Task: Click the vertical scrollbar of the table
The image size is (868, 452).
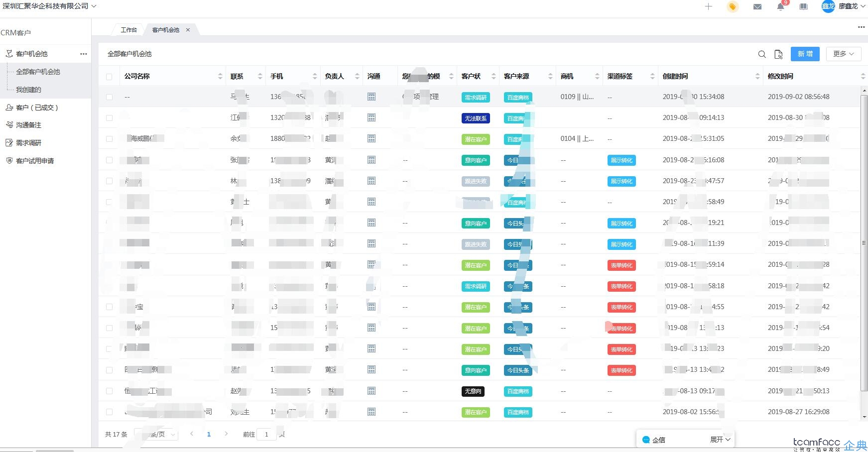Action: 864,243
